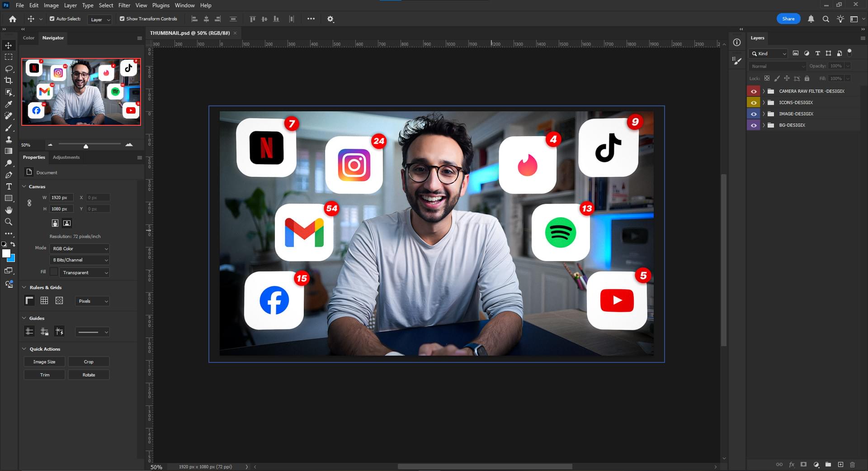
Task: Click the document width input field
Action: 61,197
